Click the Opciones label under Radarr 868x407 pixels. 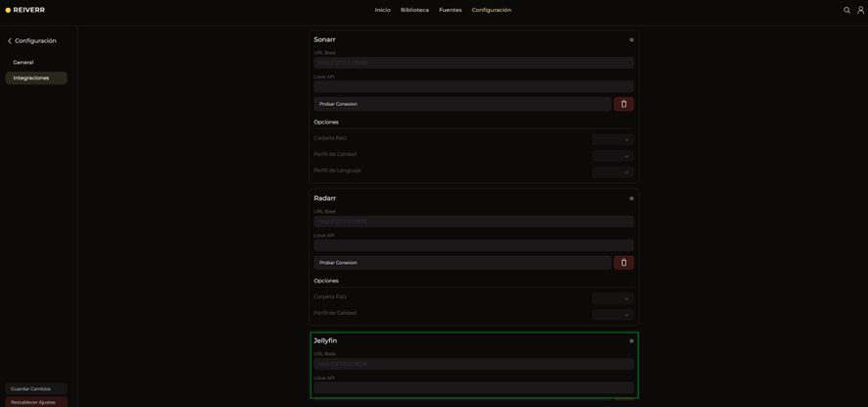(x=326, y=280)
